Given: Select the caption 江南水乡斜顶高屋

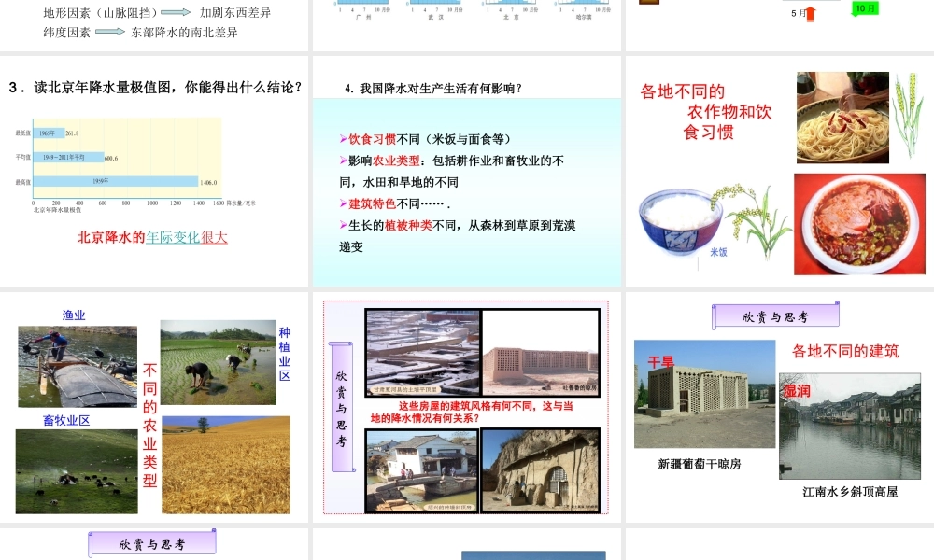Looking at the screenshot, I should (850, 492).
